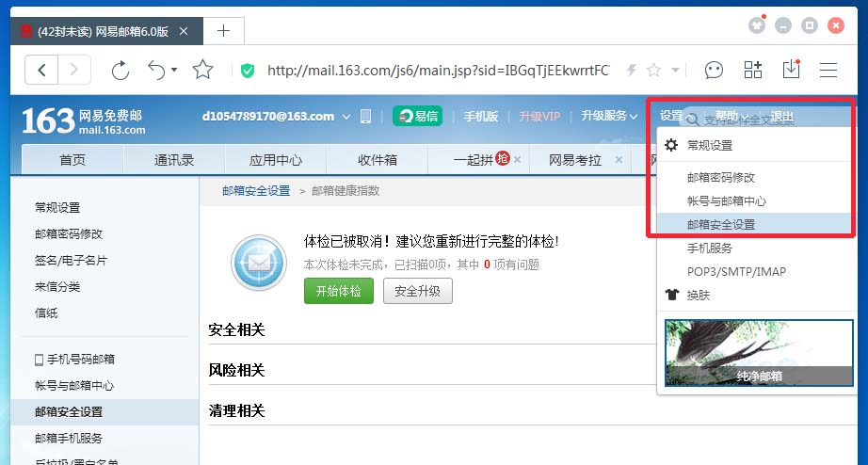Image resolution: width=868 pixels, height=465 pixels.
Task: Switch to the 应用中心 tab
Action: (x=275, y=159)
